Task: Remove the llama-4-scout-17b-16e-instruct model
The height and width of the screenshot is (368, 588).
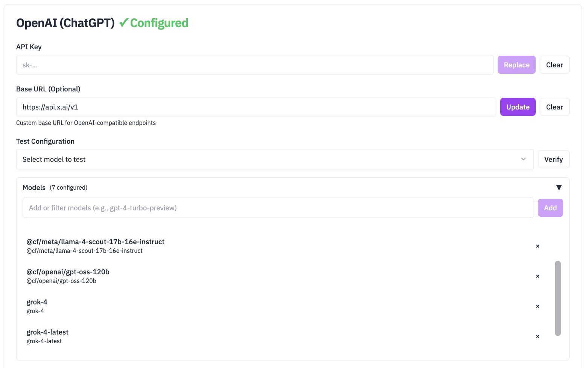Action: pos(538,246)
